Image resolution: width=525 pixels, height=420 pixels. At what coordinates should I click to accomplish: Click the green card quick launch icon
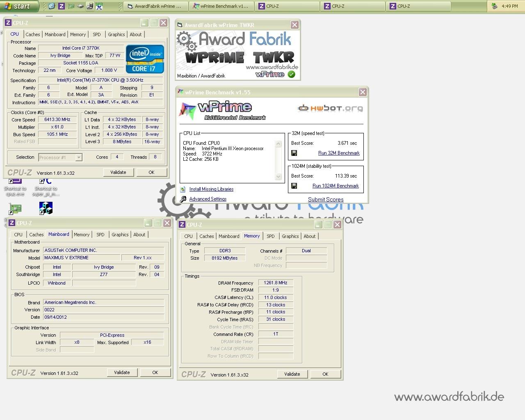(x=71, y=6)
